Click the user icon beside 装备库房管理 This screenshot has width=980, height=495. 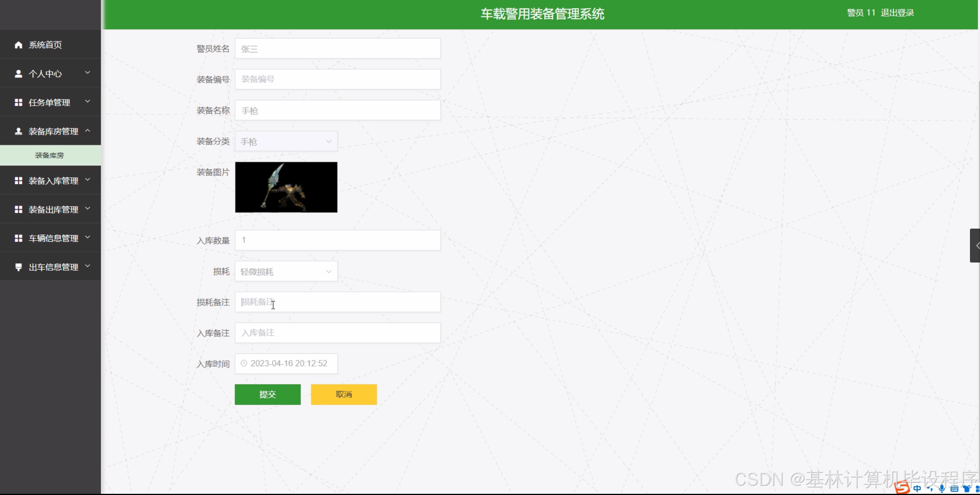18,131
